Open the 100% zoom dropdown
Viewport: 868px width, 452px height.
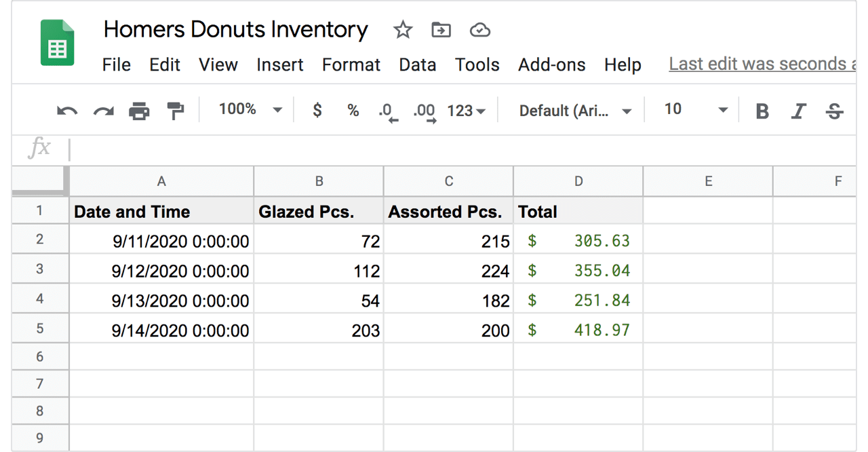(250, 109)
